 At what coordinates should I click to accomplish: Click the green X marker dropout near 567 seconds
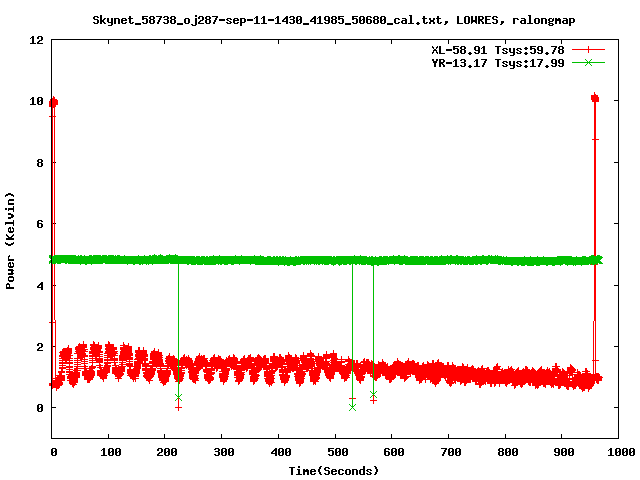(x=373, y=395)
